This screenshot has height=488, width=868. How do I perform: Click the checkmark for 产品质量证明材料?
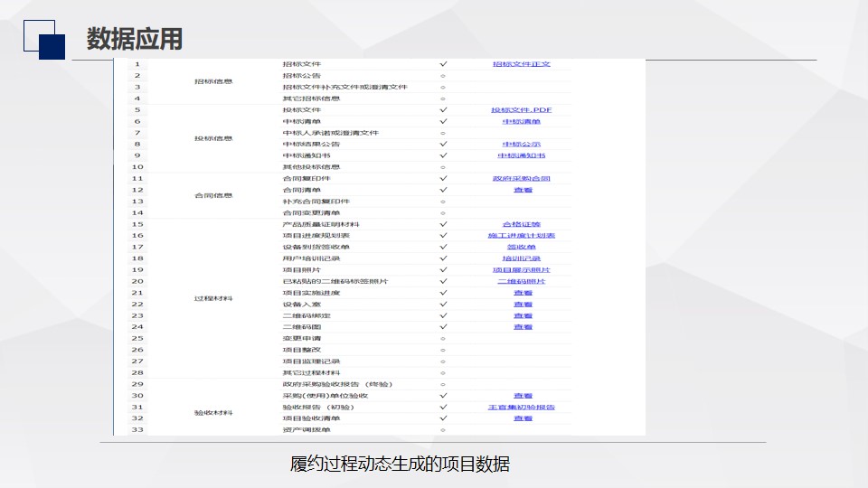coord(443,224)
